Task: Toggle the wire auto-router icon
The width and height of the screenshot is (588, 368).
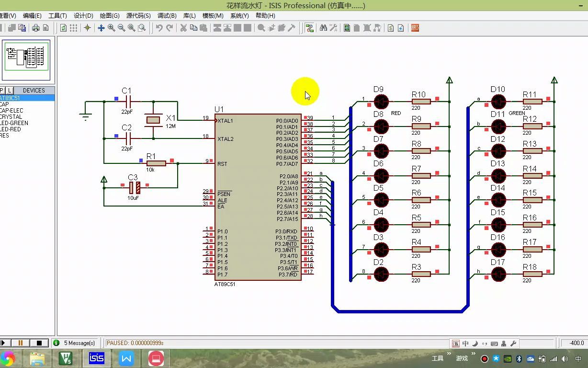Action: 309,28
